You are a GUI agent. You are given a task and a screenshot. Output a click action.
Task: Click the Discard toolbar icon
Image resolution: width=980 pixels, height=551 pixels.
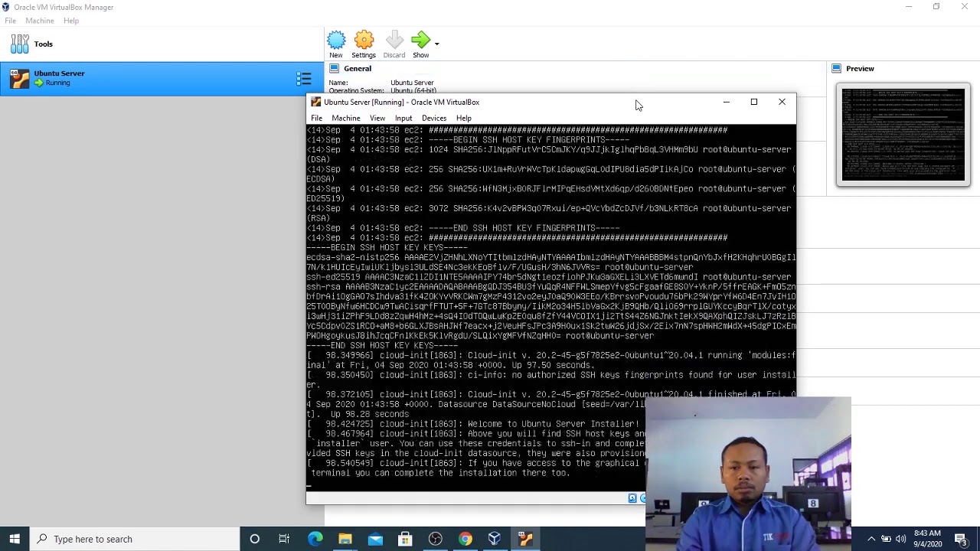394,44
